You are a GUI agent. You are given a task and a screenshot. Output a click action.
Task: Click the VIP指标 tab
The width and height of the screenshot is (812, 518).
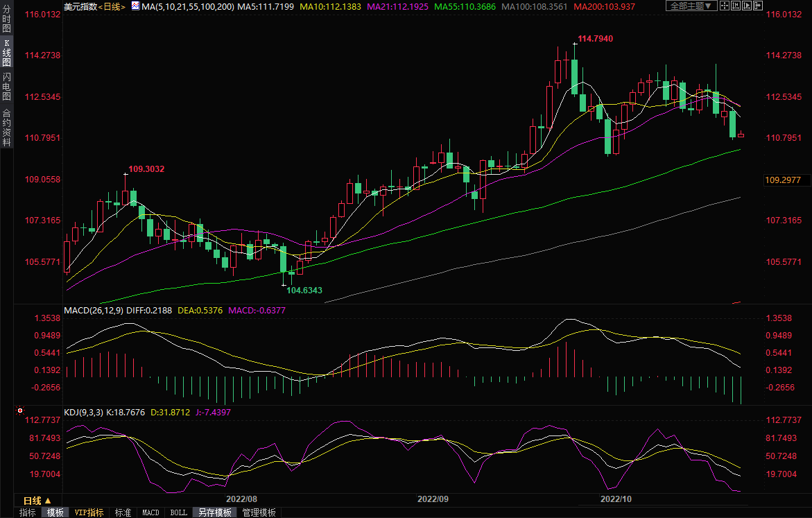89,512
